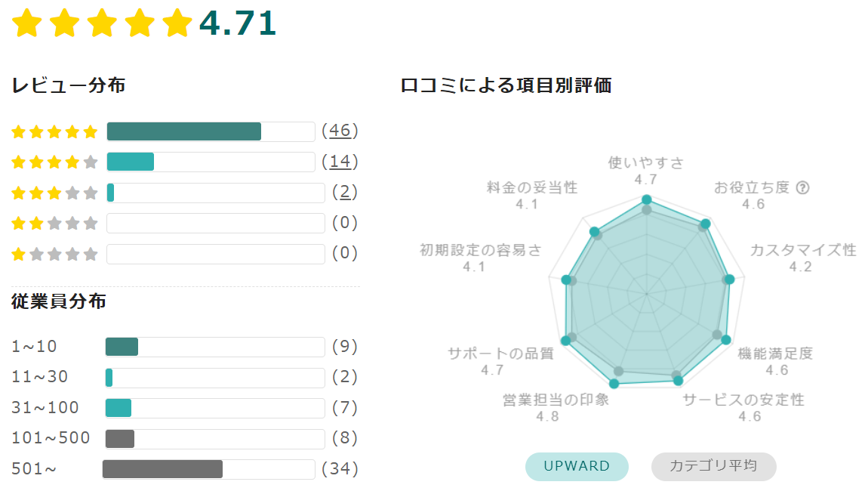Open the 46 five-star reviews link
868x491 pixels.
click(340, 131)
